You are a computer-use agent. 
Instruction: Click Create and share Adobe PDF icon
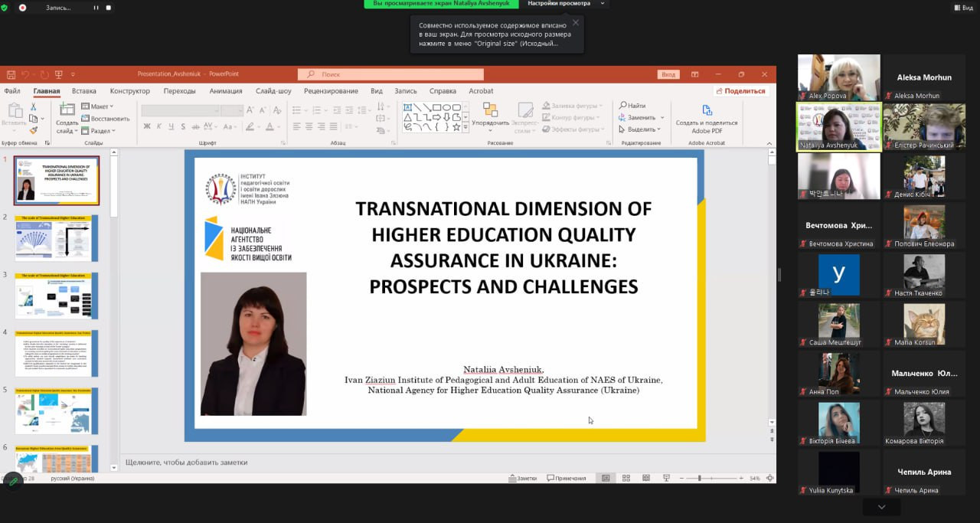click(707, 112)
